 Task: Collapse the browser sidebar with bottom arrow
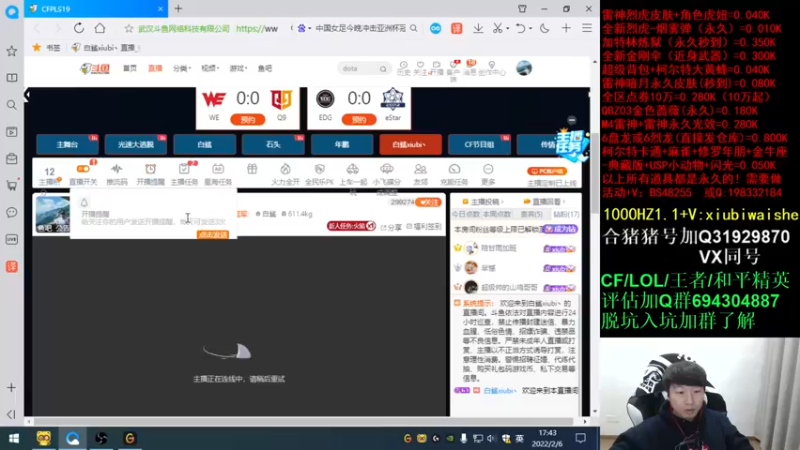[11, 414]
